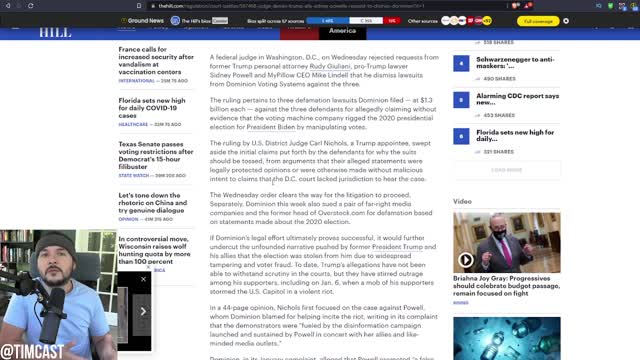This screenshot has width=640, height=360.
Task: Open Florida sets new high COVID-19 story
Action: coord(152,108)
